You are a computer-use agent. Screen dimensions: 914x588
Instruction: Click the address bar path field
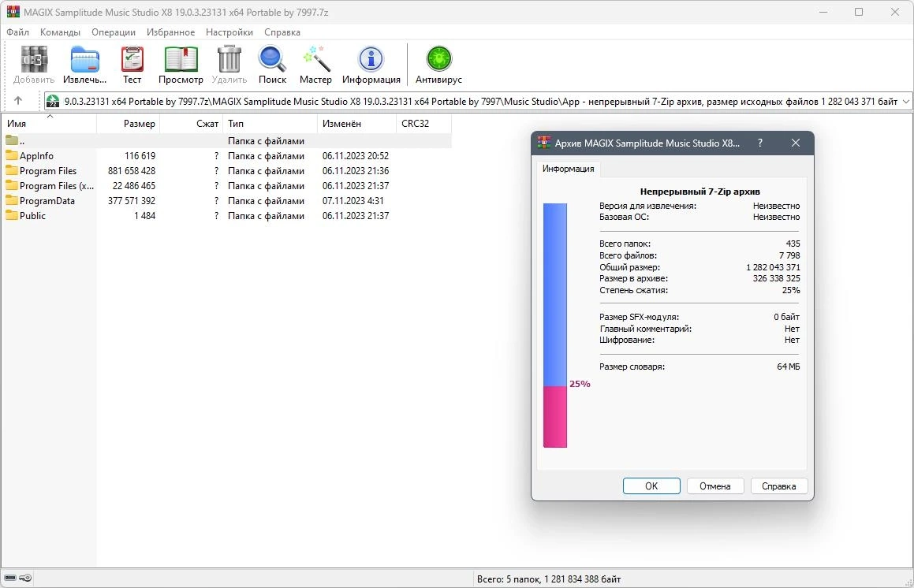coord(478,102)
